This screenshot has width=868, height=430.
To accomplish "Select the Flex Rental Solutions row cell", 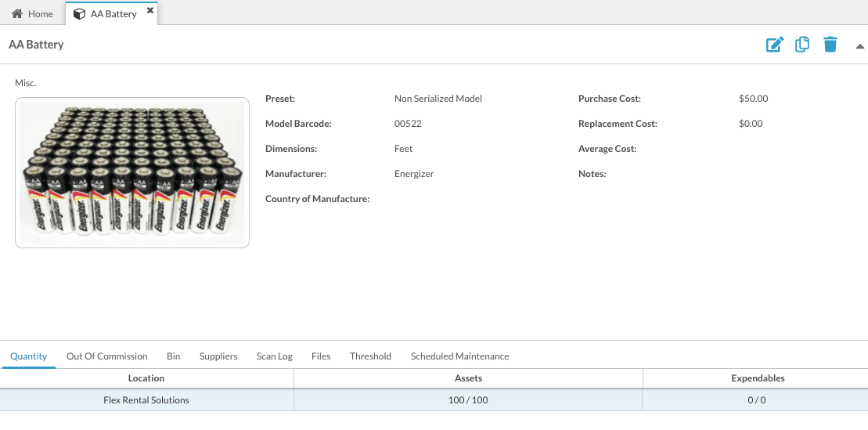I will [x=146, y=400].
